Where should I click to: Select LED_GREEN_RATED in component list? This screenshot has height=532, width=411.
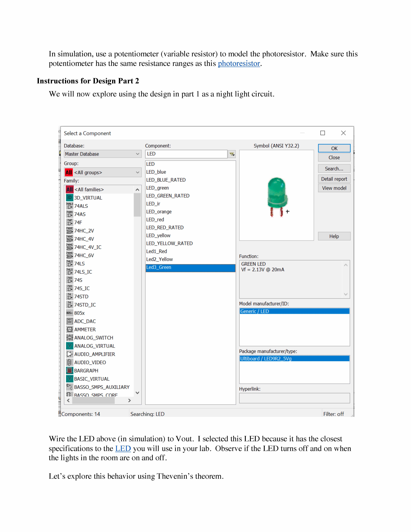(168, 196)
